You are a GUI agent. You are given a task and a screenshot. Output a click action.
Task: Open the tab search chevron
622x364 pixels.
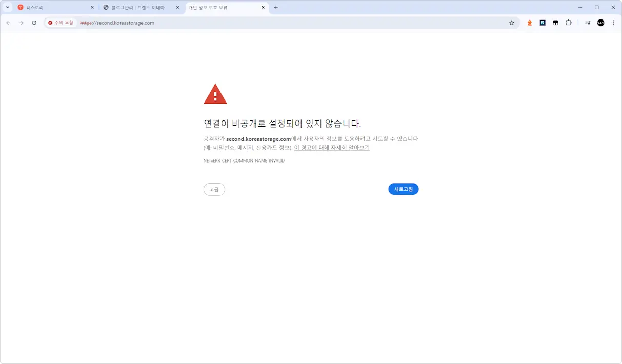(x=7, y=7)
